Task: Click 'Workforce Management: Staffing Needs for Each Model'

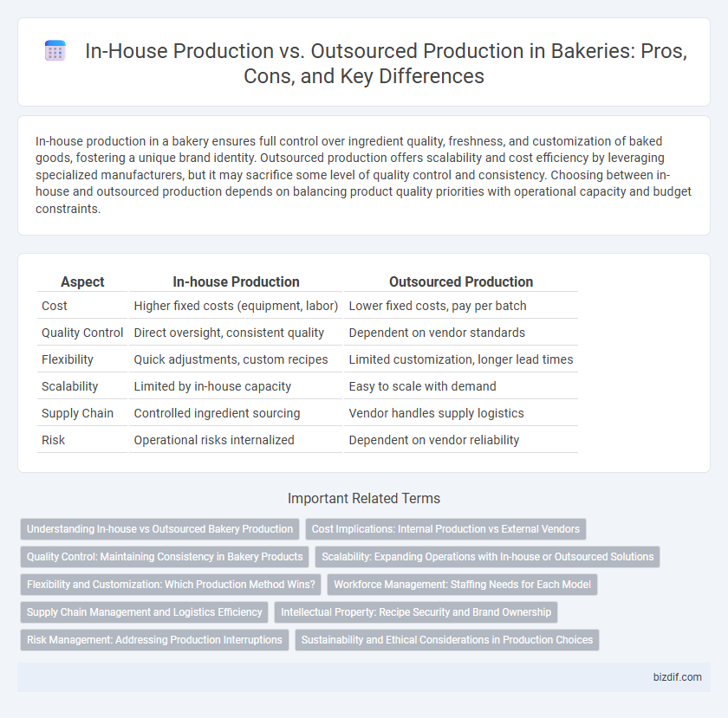Action: click(462, 585)
